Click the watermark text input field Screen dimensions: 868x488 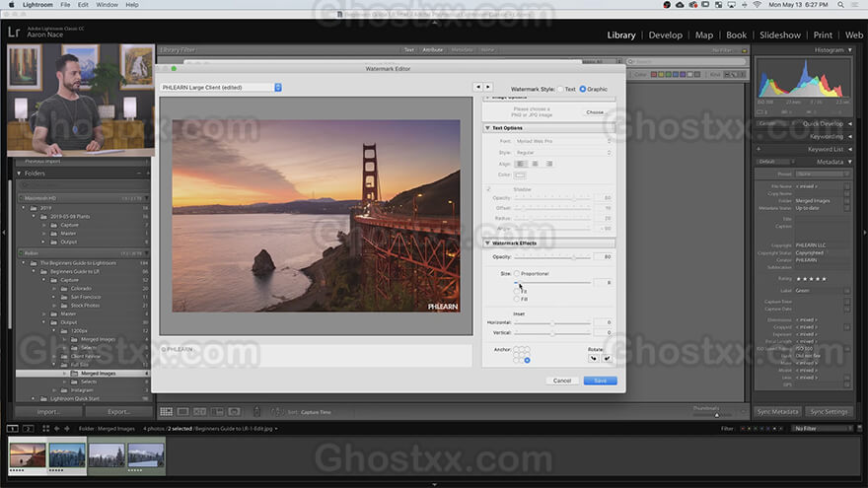[316, 355]
